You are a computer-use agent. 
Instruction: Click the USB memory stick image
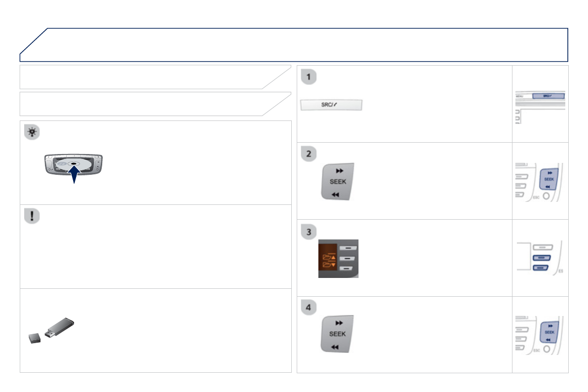(x=51, y=331)
